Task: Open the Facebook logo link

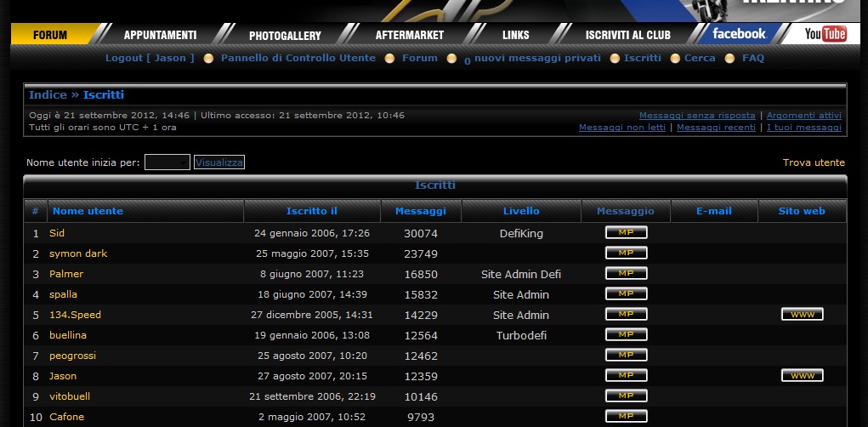Action: [738, 34]
